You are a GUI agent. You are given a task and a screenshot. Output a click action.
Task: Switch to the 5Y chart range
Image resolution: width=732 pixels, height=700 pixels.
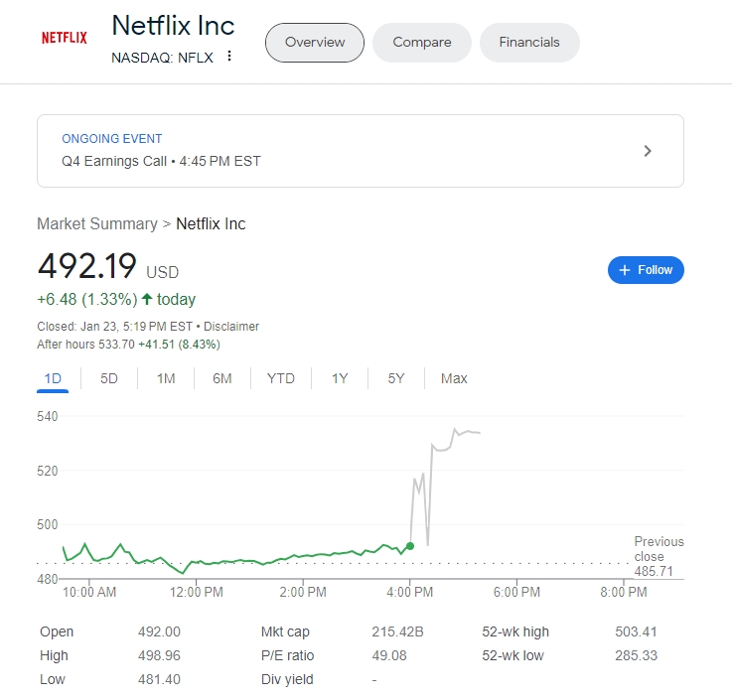[x=396, y=378]
